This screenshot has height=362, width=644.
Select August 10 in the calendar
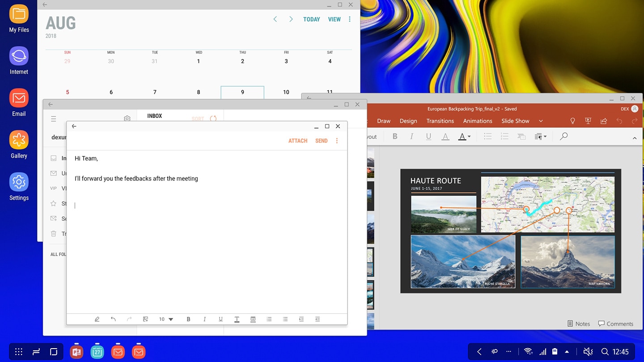(x=286, y=92)
